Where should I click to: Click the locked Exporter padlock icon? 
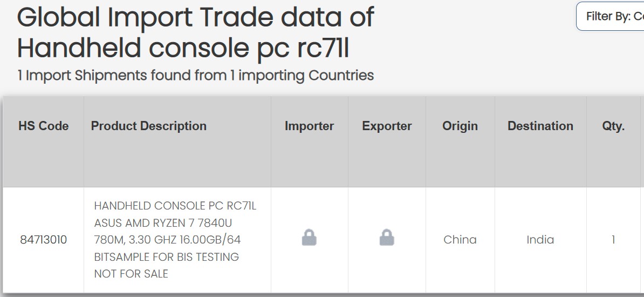pyautogui.click(x=387, y=238)
